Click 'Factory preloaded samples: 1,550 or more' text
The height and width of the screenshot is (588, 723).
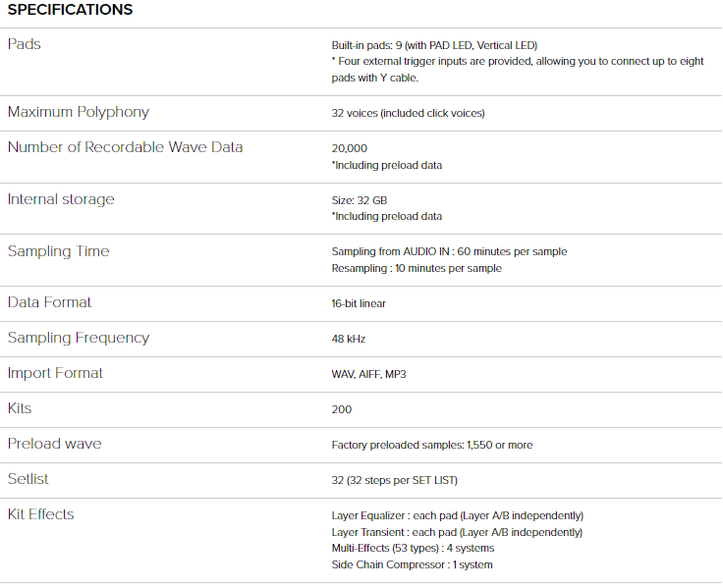(432, 445)
